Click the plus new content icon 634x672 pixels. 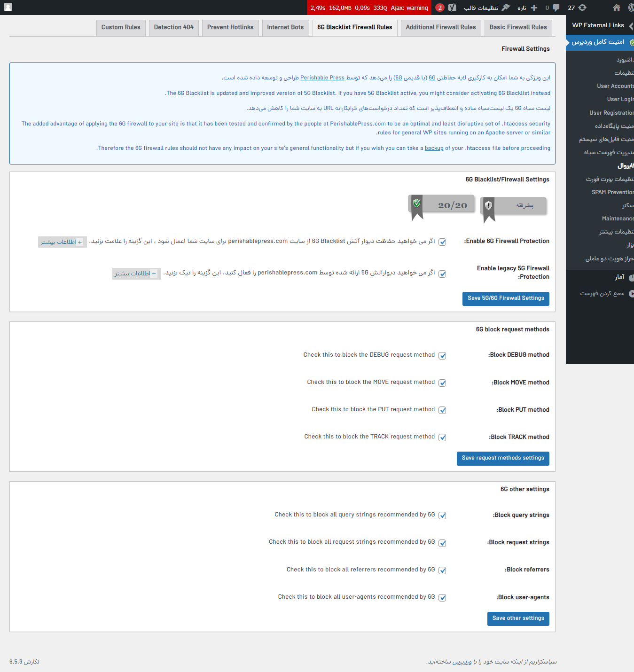[x=534, y=8]
